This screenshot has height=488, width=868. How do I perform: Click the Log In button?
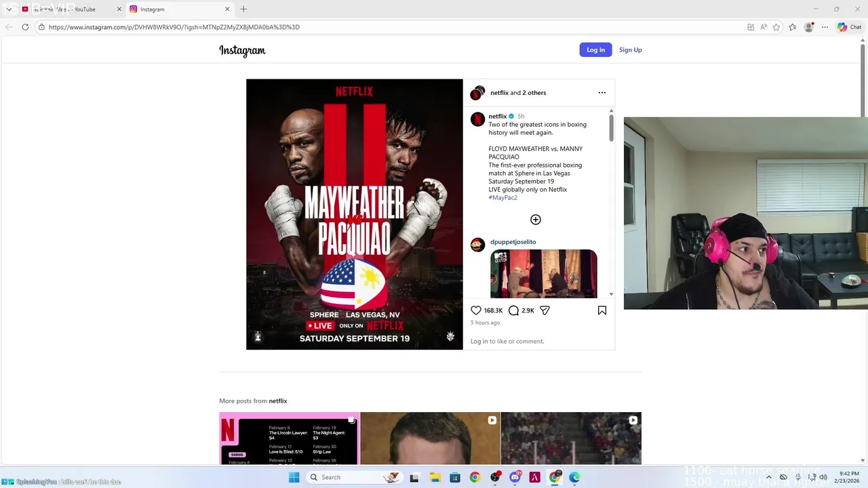(595, 49)
